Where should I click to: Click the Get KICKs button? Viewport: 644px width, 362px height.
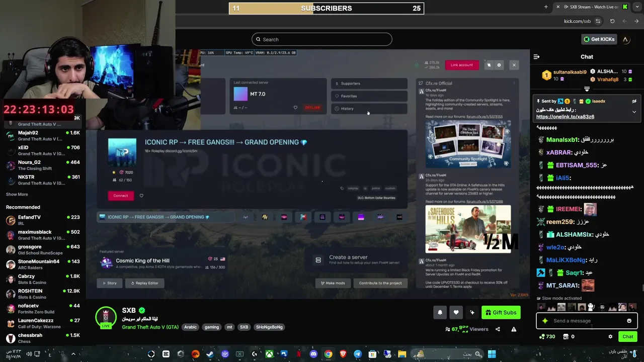tap(599, 39)
